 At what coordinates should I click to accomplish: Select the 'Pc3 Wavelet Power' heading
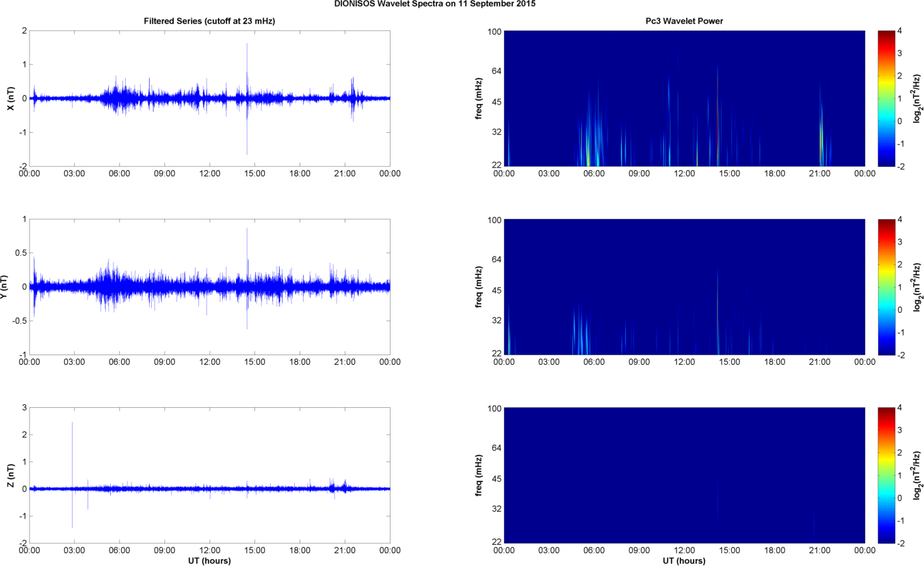(x=685, y=21)
